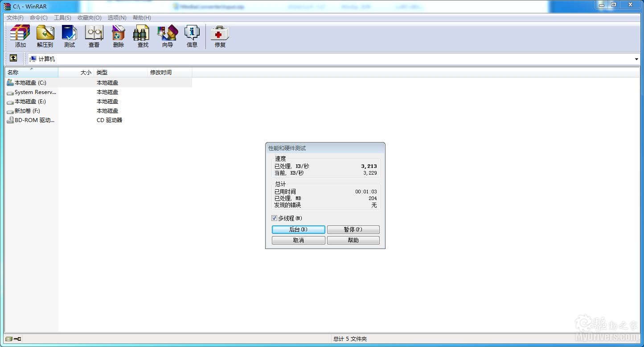Open the 工具(S) menu
Viewport: 644px width, 347px height.
pyautogui.click(x=62, y=18)
